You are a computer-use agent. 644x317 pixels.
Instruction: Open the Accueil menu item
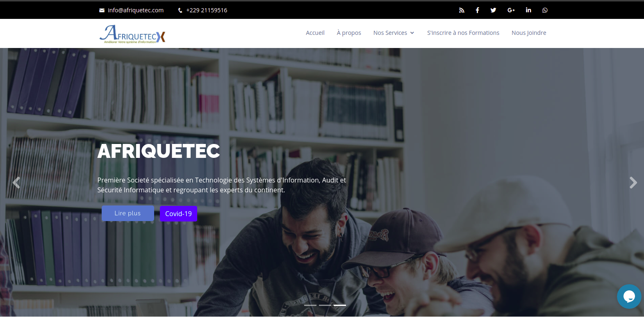[x=315, y=33]
